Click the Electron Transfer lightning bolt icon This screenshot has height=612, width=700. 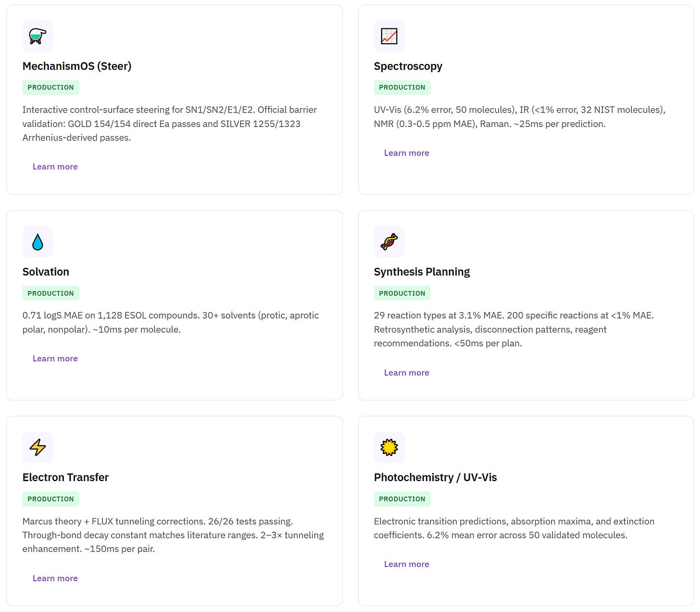pyautogui.click(x=37, y=447)
